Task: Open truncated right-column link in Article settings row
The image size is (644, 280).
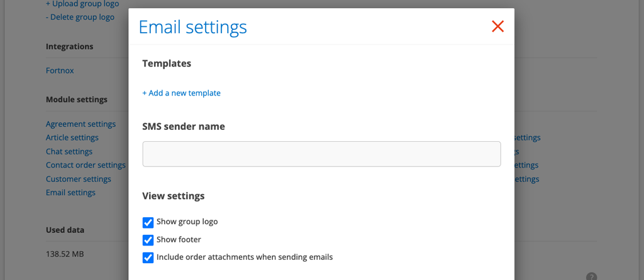Action: 527,137
